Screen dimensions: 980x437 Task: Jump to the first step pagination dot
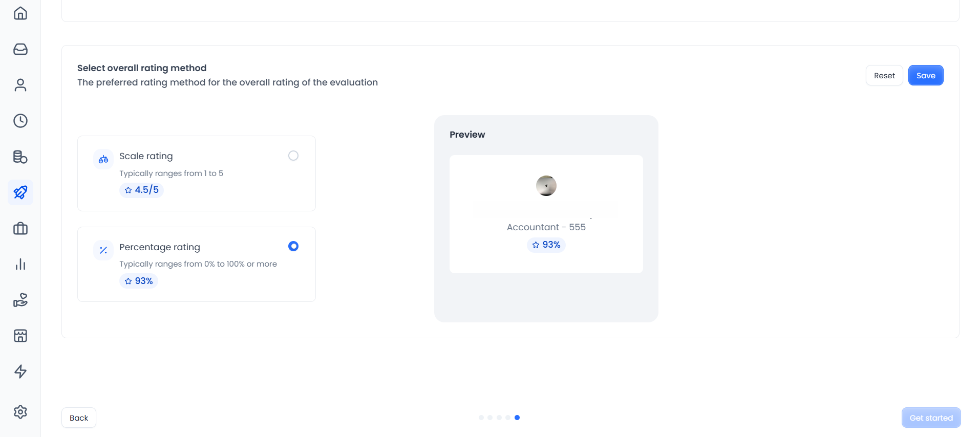[x=481, y=418]
